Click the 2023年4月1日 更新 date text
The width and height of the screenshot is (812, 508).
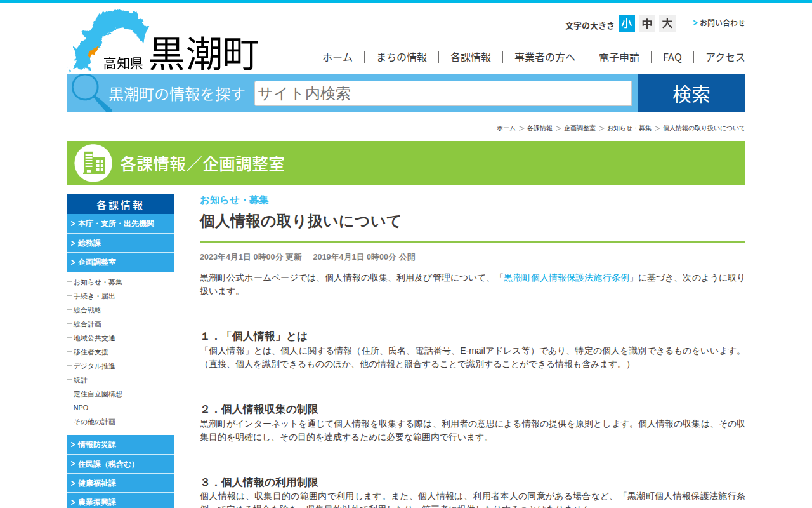pos(251,257)
